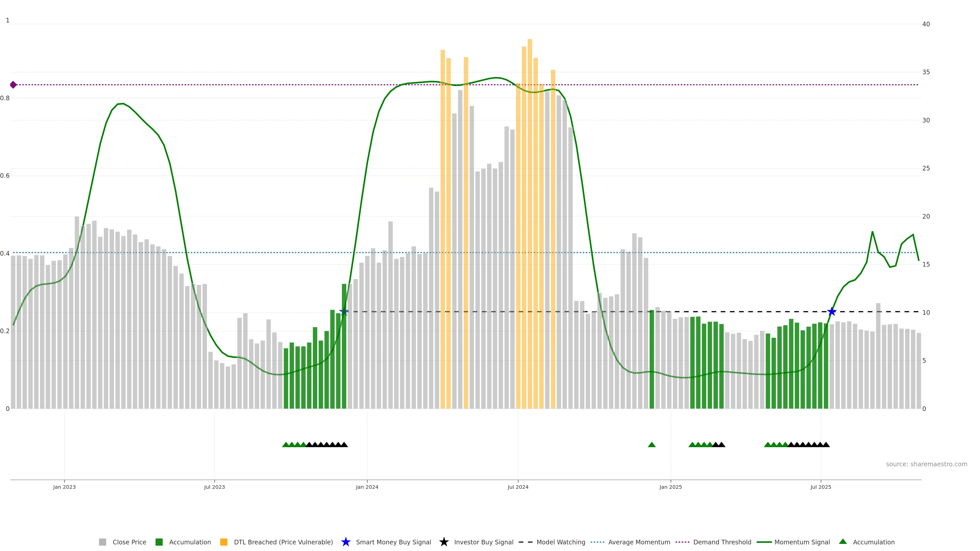Click the blue star icon in legend
Image resolution: width=980 pixels, height=551 pixels.
point(346,542)
